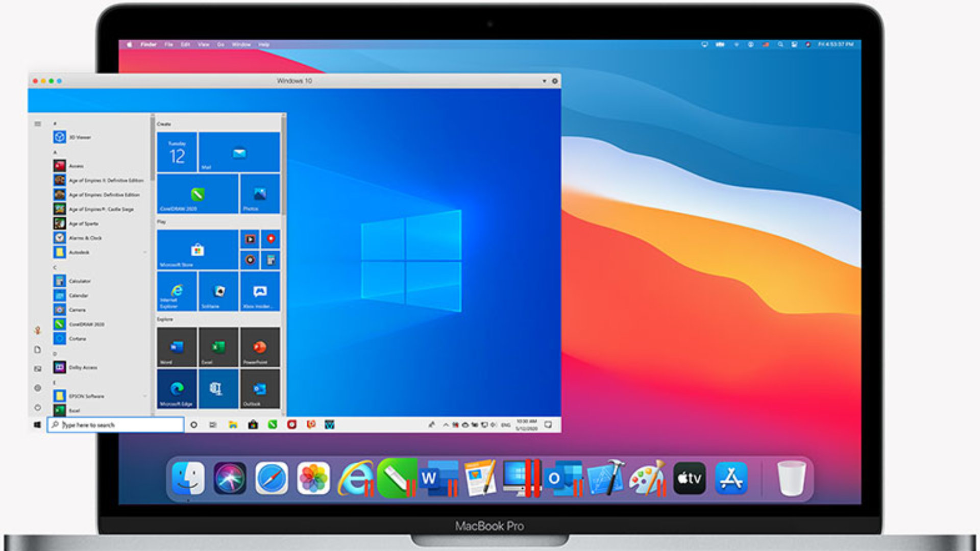Open Xcode from the dock
Screen dimensions: 980x551
[x=605, y=478]
